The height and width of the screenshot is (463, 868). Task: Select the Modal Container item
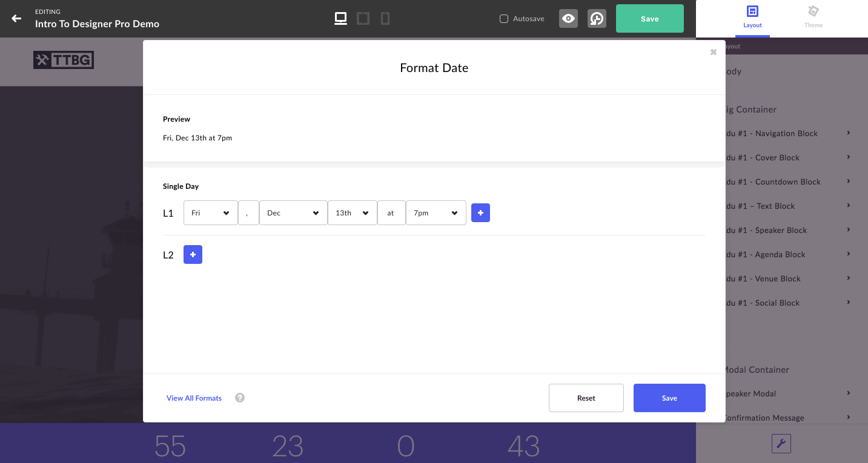click(x=757, y=369)
